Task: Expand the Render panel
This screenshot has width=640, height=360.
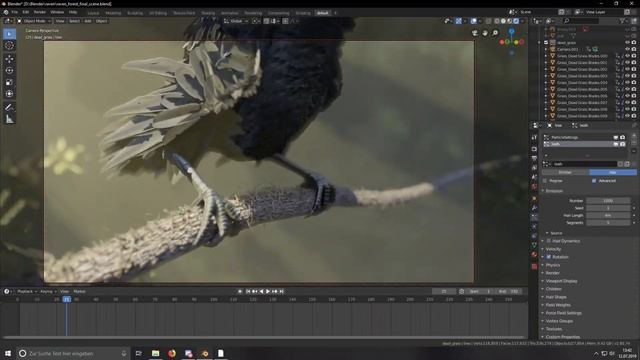Action: coord(553,273)
